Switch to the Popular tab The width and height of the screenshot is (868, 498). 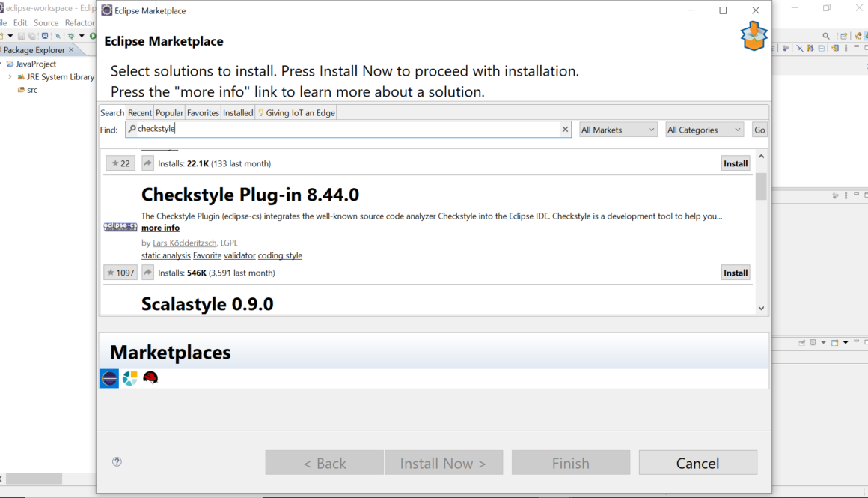pos(169,112)
